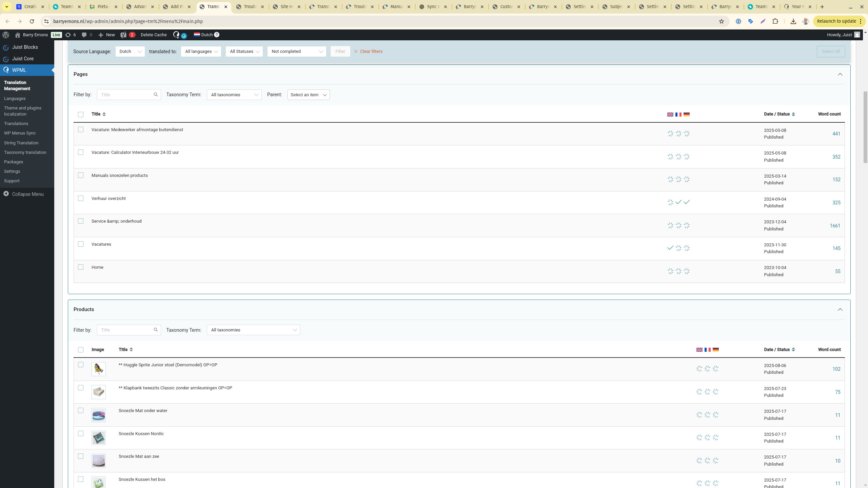Collapse the Products section

840,310
